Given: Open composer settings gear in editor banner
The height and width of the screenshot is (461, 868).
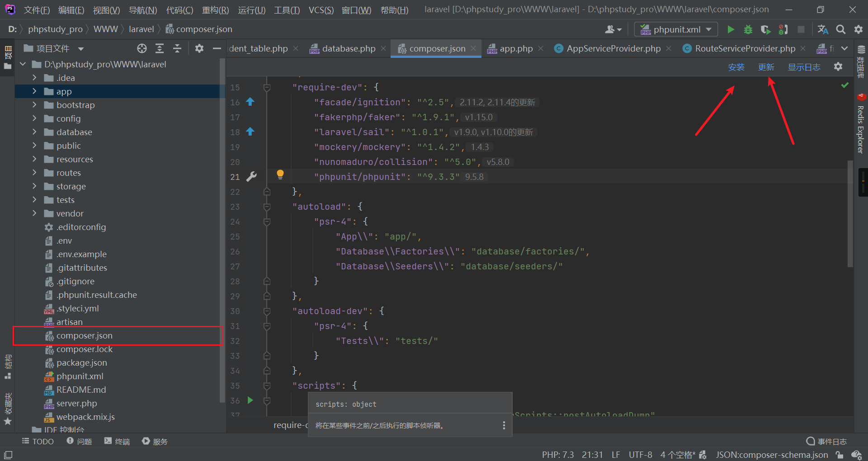Looking at the screenshot, I should point(838,67).
